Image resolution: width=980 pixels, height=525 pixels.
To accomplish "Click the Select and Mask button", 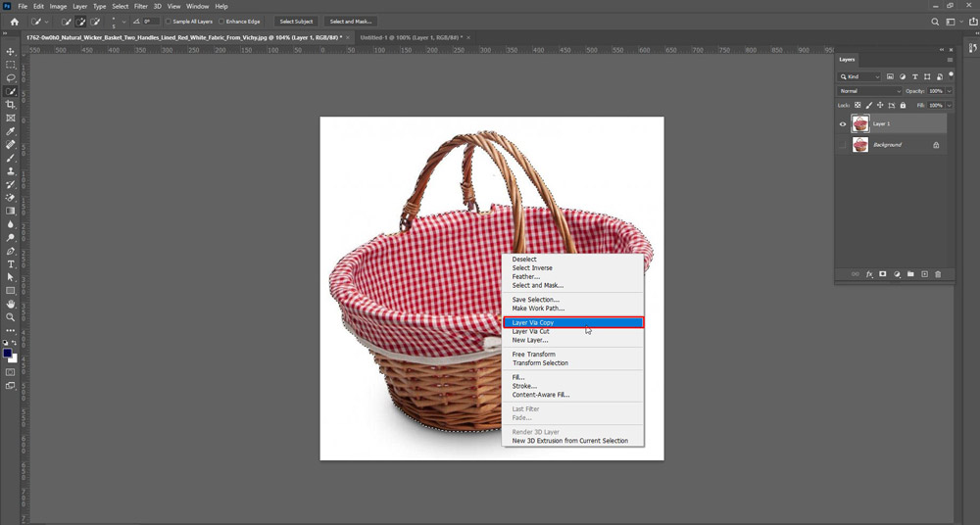I will click(351, 22).
